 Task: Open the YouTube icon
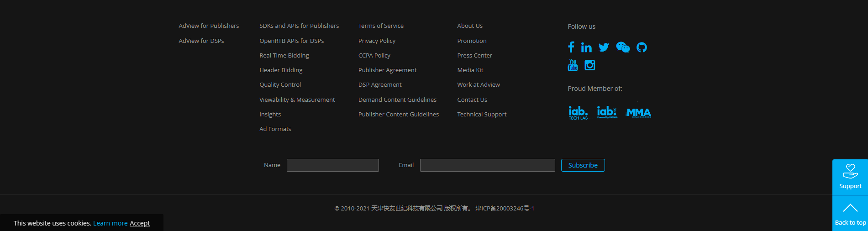573,65
